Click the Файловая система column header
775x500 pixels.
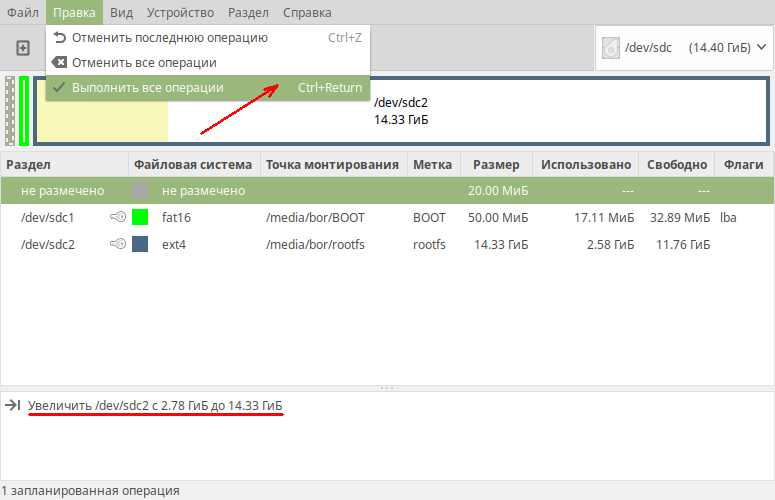tap(194, 165)
